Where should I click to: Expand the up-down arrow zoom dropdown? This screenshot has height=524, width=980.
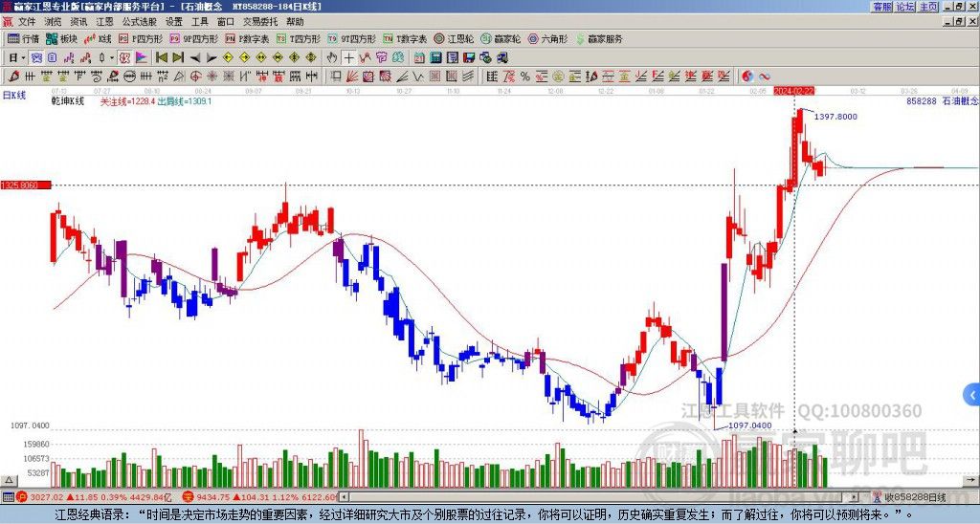(111, 57)
